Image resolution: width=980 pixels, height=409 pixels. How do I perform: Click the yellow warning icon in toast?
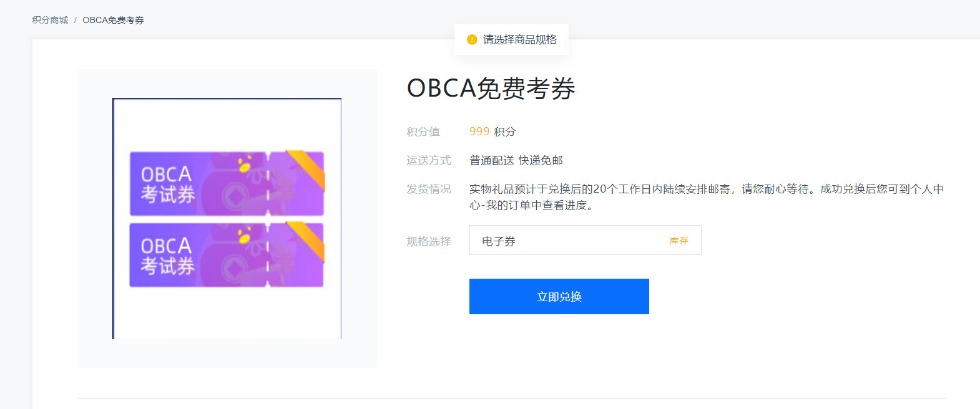point(472,39)
